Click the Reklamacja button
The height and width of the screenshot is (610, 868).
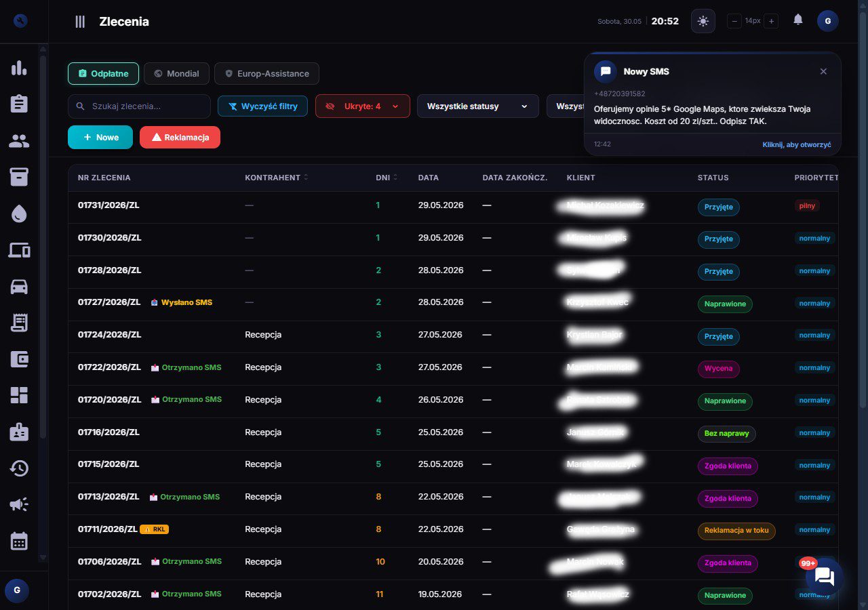(180, 137)
